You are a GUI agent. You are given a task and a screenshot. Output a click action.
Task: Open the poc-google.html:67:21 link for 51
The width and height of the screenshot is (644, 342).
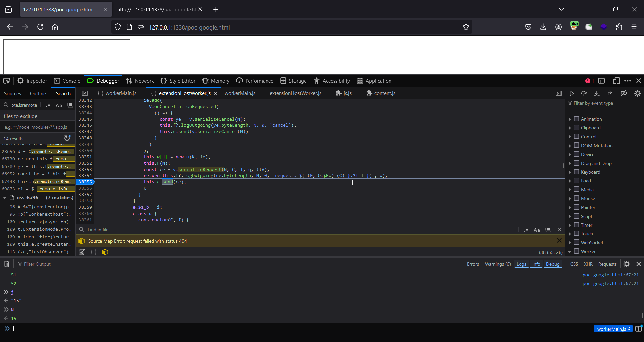(610, 275)
